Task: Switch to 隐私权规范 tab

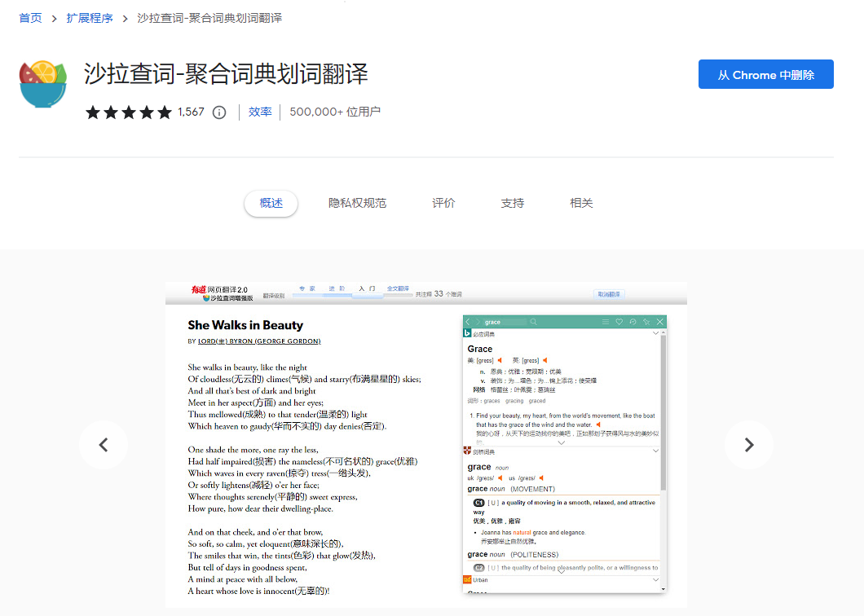Action: (x=357, y=204)
